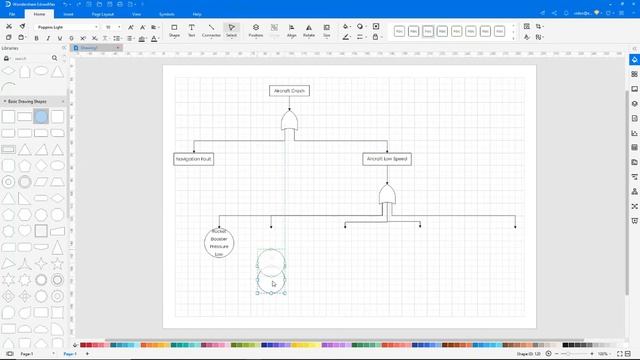Add a new page with plus button
Screen dimensions: 640x360
click(87, 354)
